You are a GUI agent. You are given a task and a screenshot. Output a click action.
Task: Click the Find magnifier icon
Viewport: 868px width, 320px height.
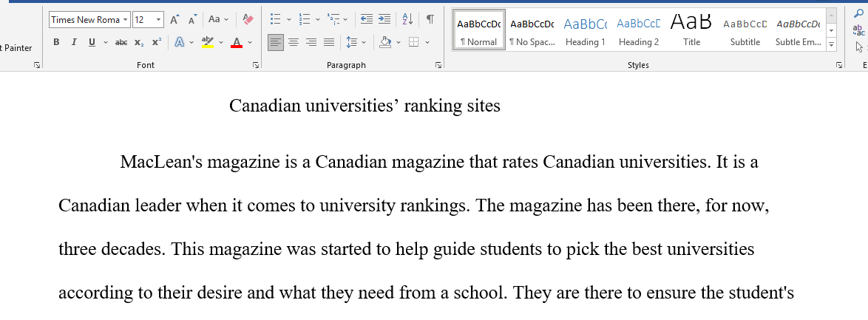[x=859, y=14]
